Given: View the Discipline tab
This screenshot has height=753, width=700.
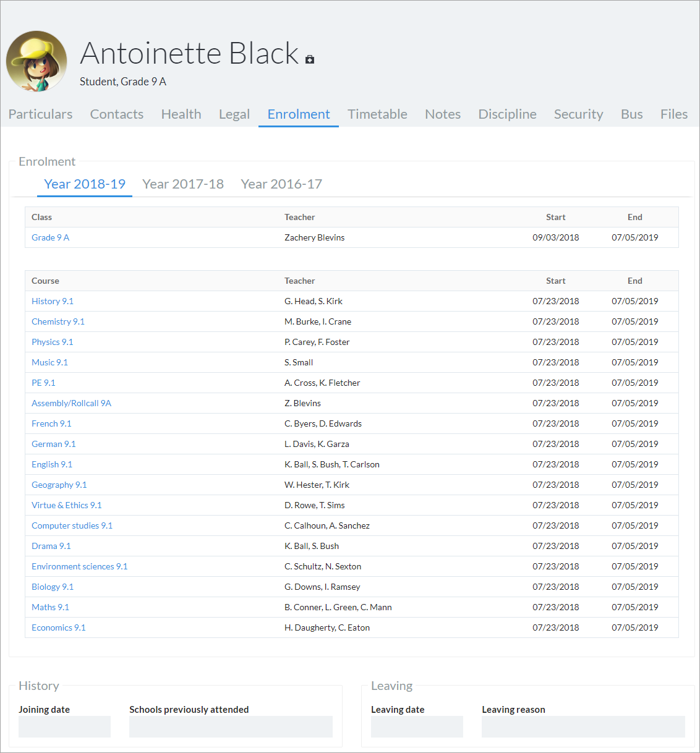Looking at the screenshot, I should coord(508,114).
